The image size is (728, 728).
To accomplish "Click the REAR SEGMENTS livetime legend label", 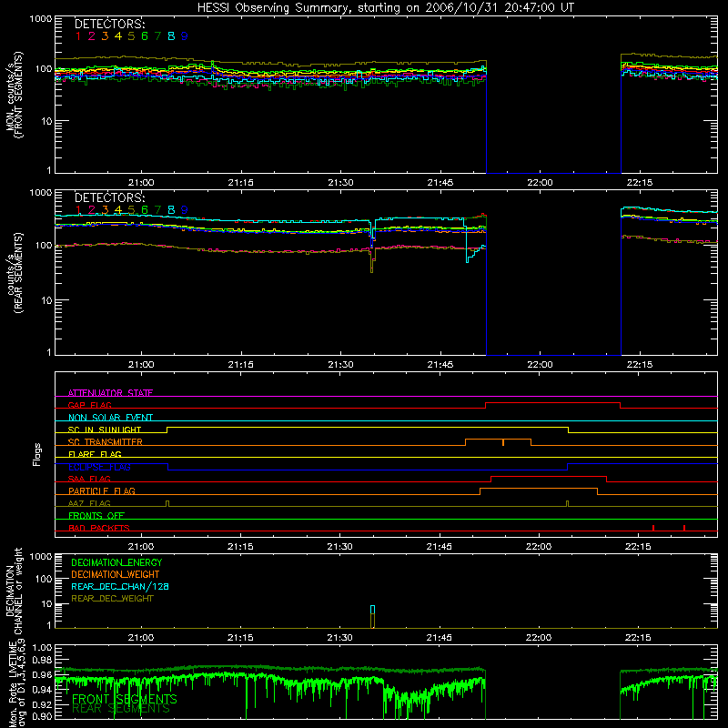I will tap(121, 709).
